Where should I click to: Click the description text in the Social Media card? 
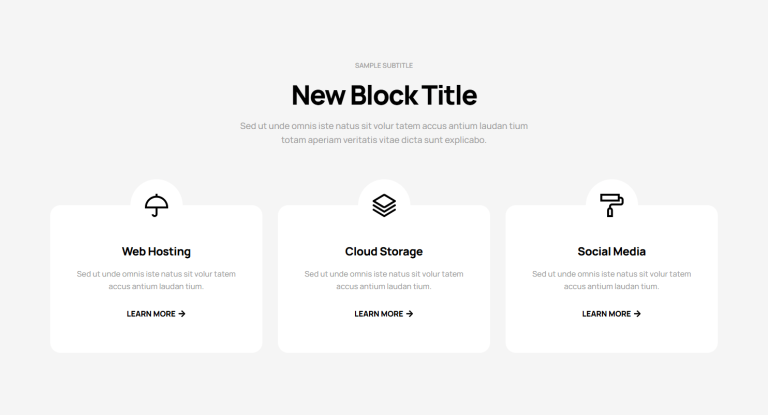tap(612, 280)
